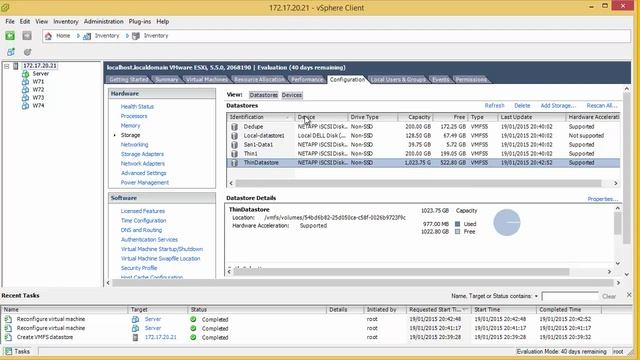Click the Used legend color swatch

point(457,224)
